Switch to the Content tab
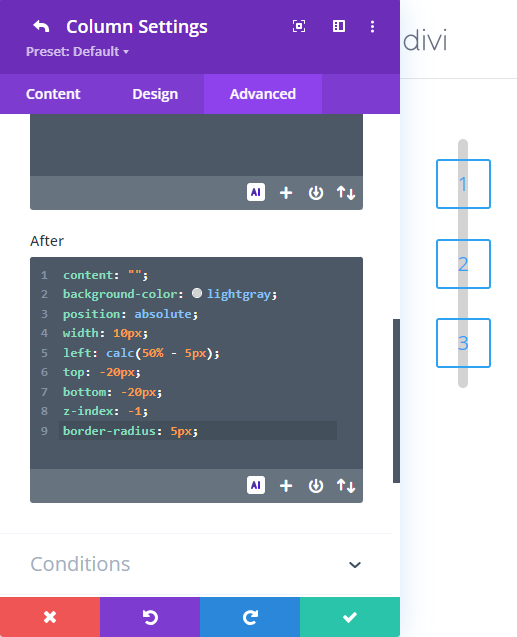The height and width of the screenshot is (637, 517). 53,94
